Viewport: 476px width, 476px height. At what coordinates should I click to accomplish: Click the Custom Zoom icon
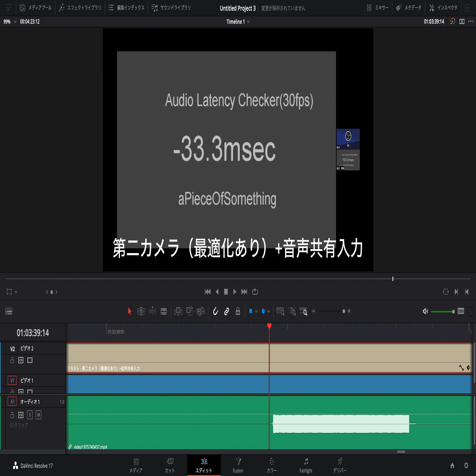pos(303,311)
